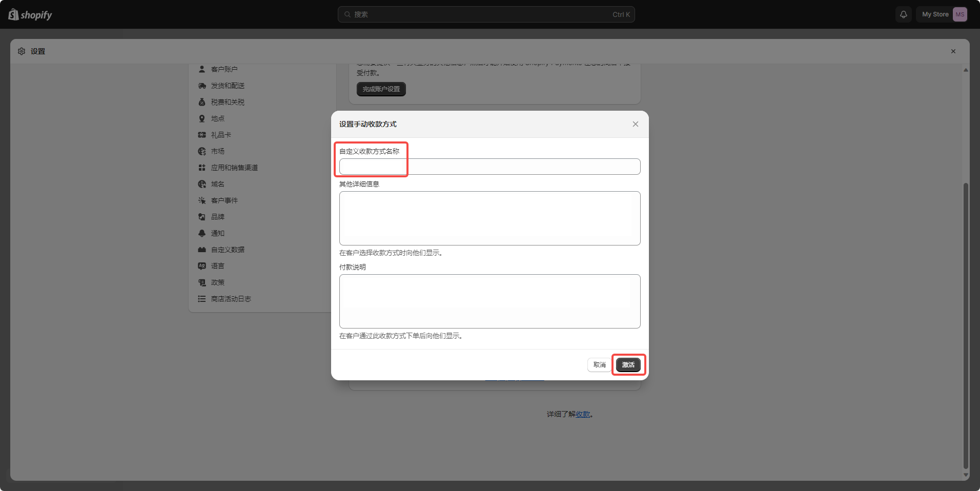Click the 语言 icon
Viewport: 980px width, 491px height.
tap(202, 266)
